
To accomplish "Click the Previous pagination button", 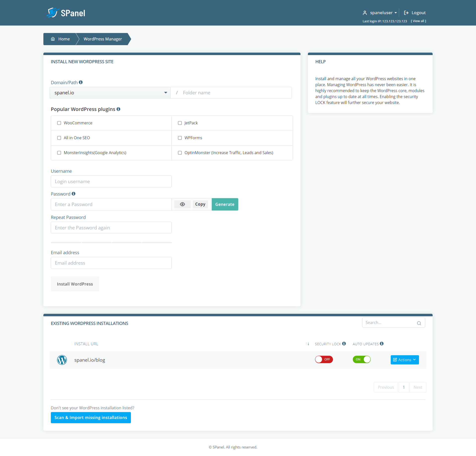I will coord(386,387).
